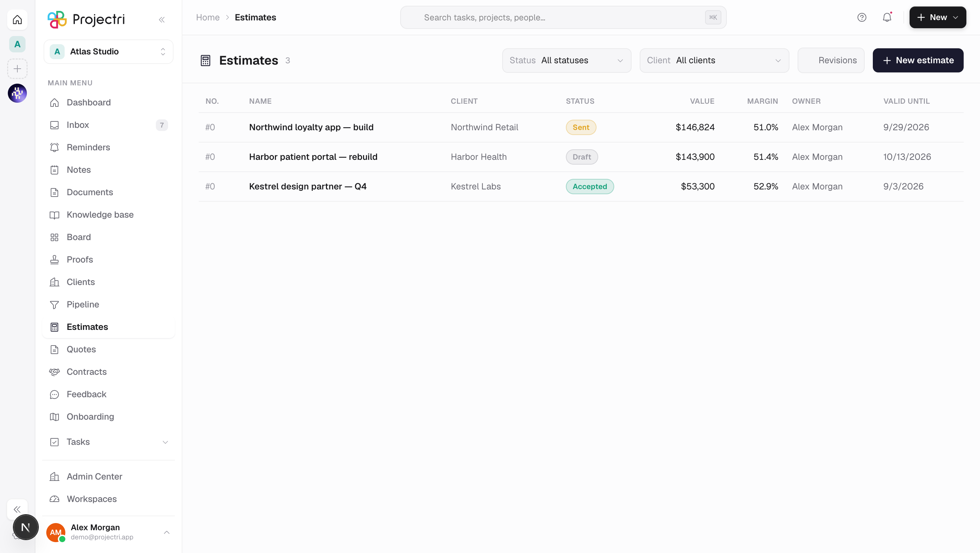Open the notifications bell
The image size is (980, 553).
pos(887,17)
